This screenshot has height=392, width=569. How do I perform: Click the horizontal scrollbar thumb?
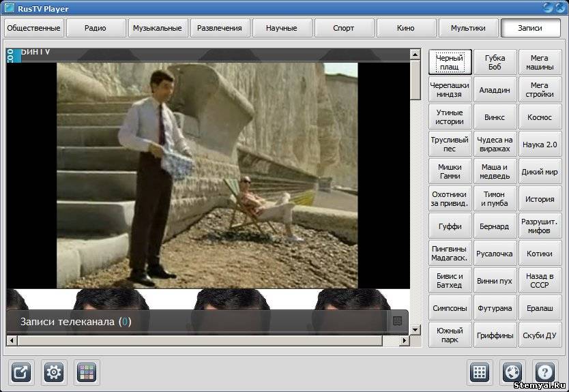200,340
